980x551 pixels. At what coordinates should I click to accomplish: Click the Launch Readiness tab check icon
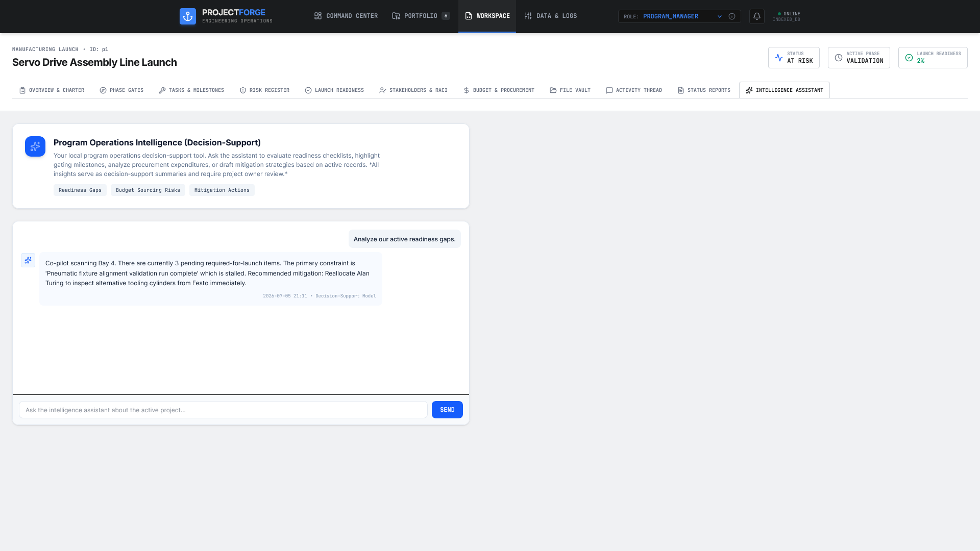308,90
